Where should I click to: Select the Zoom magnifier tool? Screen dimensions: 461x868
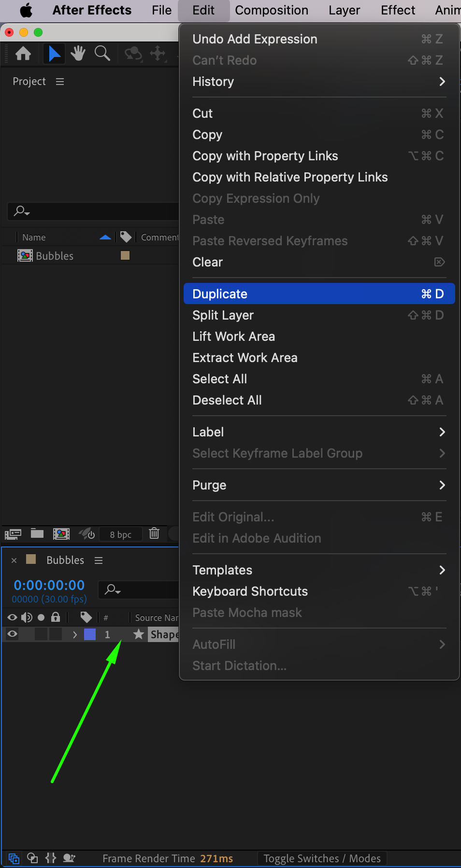(x=102, y=54)
